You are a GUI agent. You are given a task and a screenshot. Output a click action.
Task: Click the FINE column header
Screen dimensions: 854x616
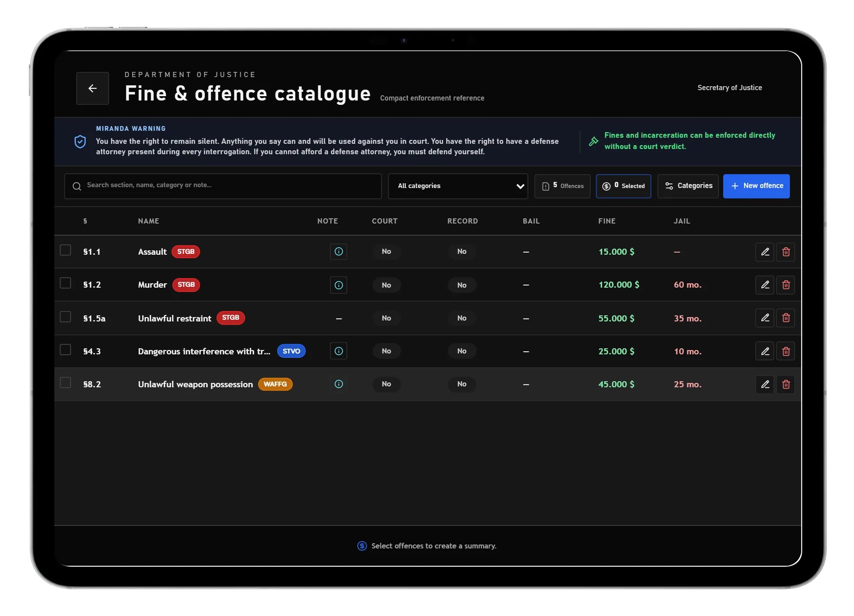(x=607, y=221)
